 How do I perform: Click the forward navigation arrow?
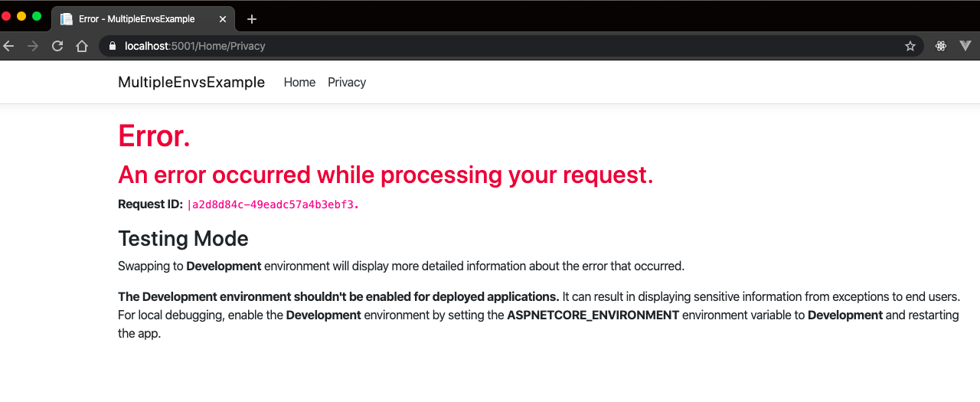(33, 46)
